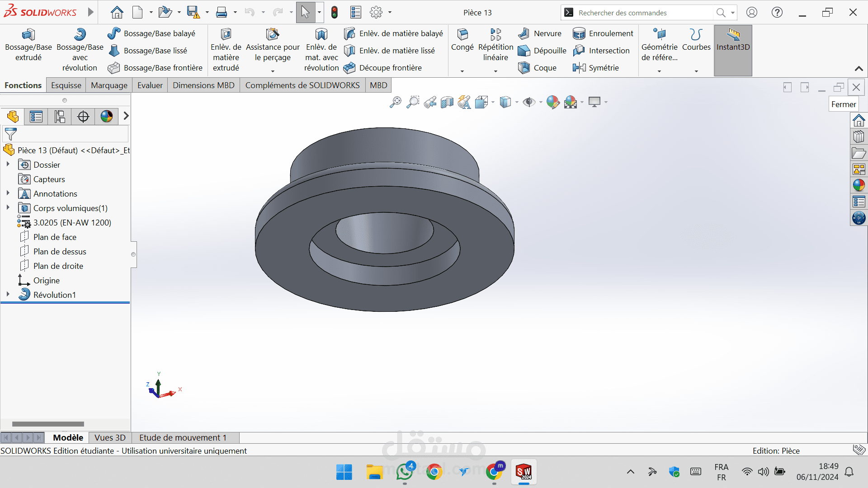The image size is (868, 488).
Task: Open the appearance color sphere in side pane
Action: [859, 185]
